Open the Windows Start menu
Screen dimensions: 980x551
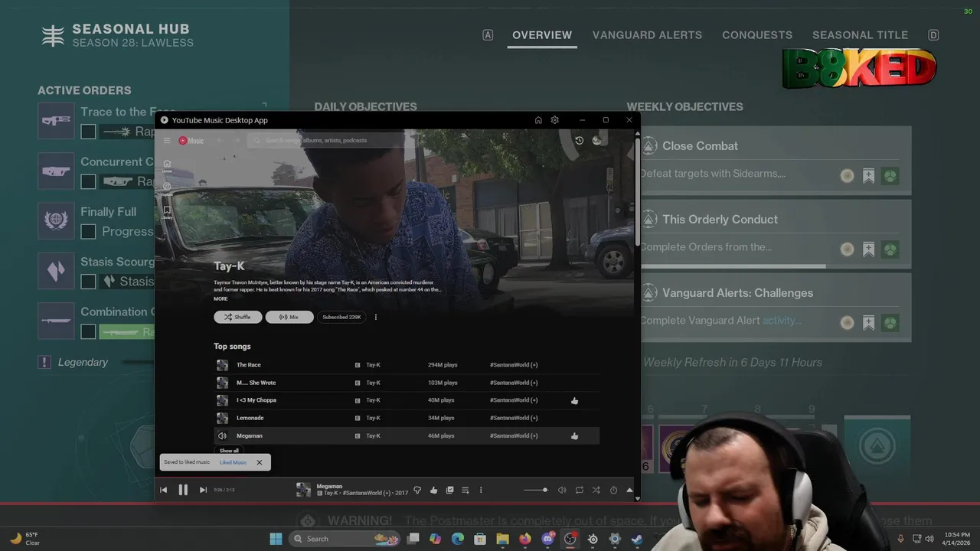click(x=276, y=539)
